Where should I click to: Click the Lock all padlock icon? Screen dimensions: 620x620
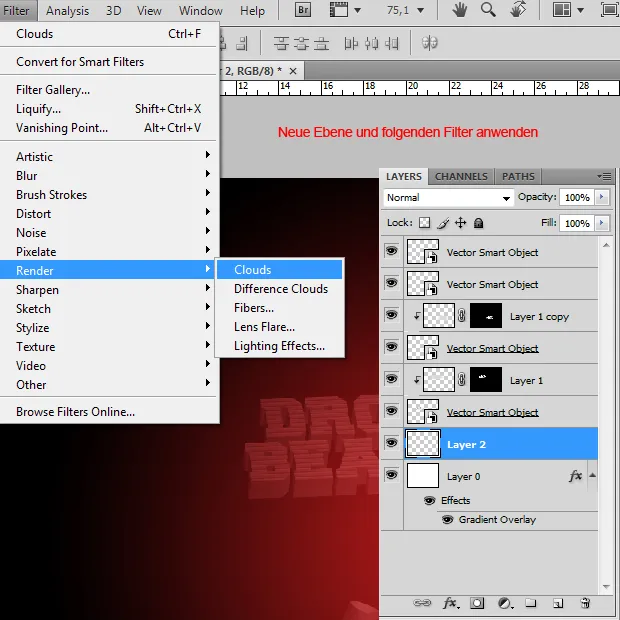pos(478,223)
